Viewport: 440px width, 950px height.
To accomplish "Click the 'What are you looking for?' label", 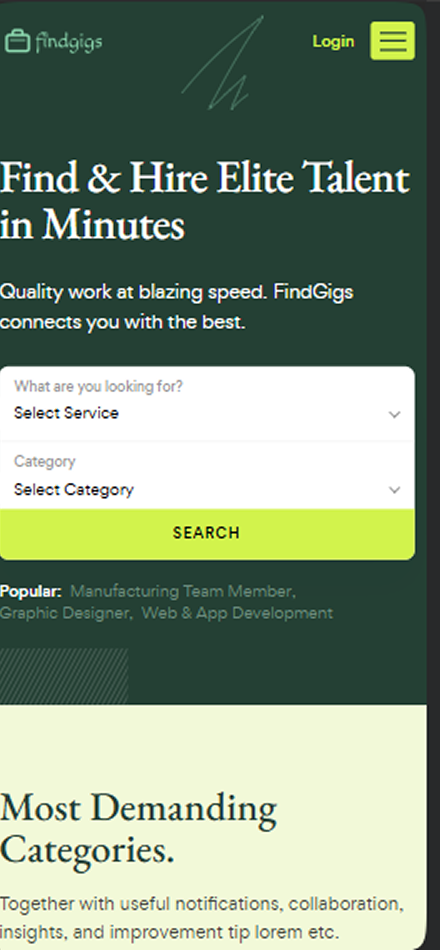I will point(98,386).
